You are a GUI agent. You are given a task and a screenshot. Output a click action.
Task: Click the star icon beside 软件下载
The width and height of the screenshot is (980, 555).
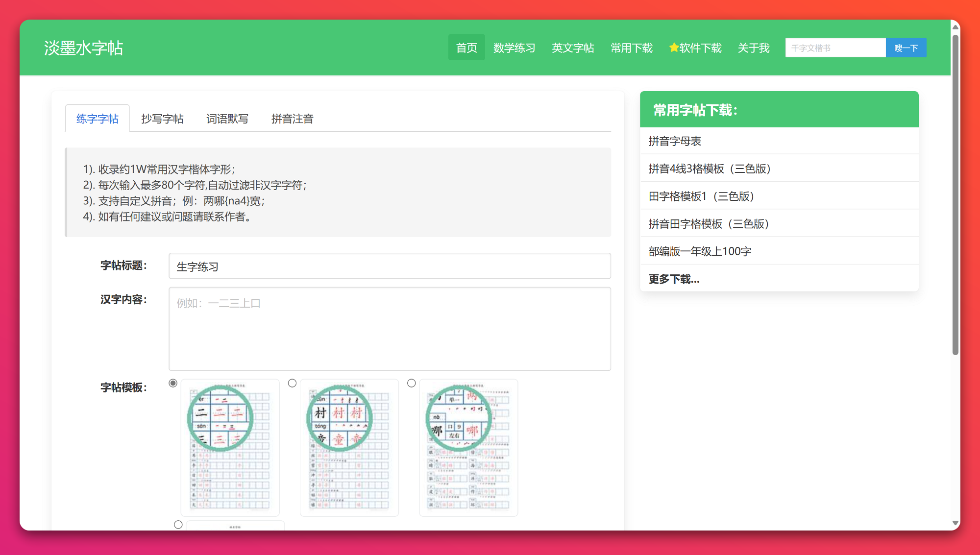point(674,48)
